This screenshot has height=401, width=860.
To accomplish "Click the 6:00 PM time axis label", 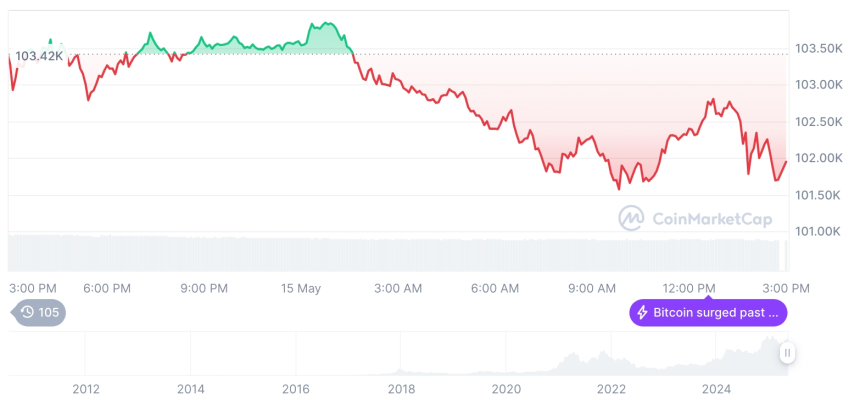I will pyautogui.click(x=107, y=288).
